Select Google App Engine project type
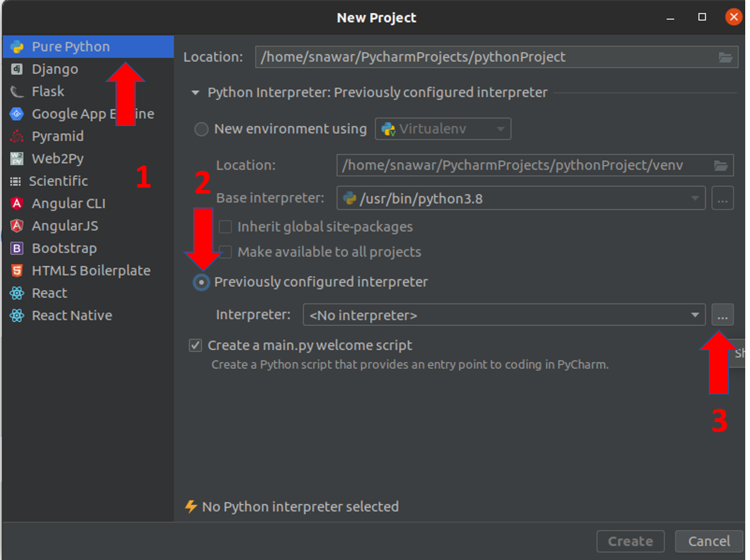Viewport: 750px width, 560px height. (x=88, y=114)
